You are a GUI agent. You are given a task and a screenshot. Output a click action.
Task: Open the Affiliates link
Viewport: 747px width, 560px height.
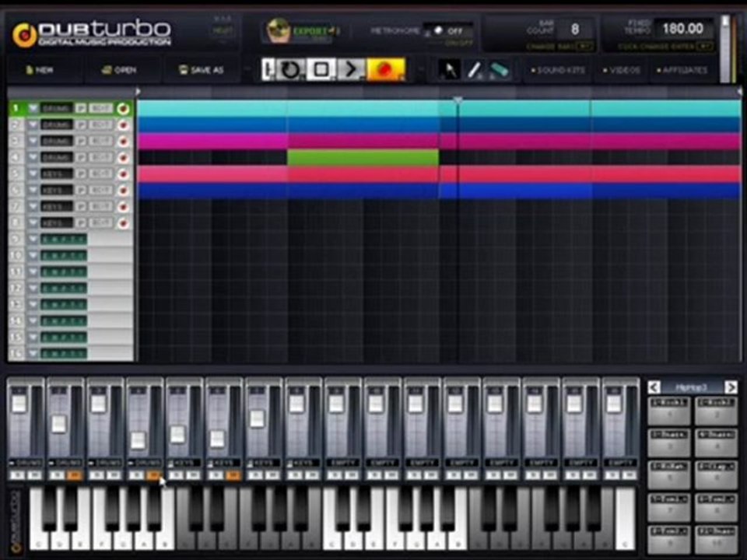pyautogui.click(x=682, y=70)
